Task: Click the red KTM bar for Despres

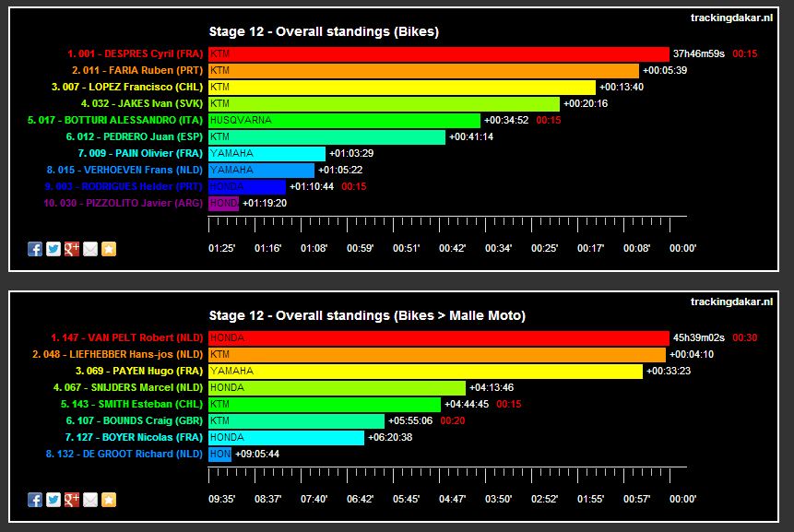Action: (439, 53)
